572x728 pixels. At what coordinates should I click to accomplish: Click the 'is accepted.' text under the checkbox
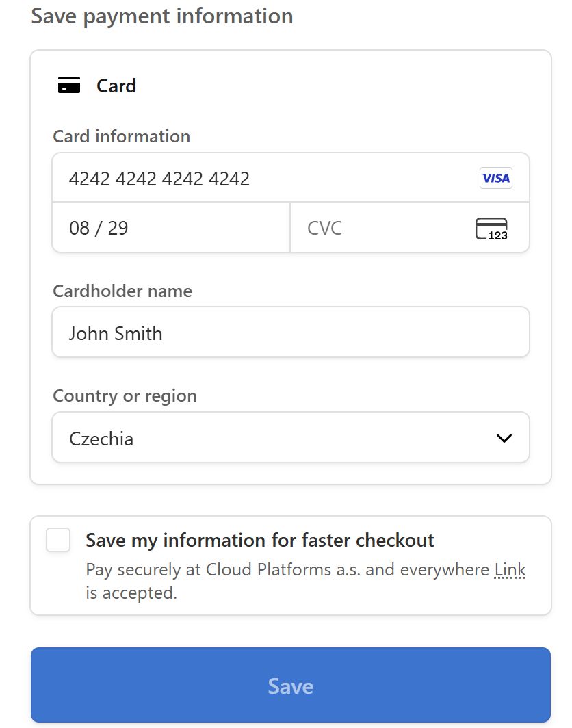[131, 593]
